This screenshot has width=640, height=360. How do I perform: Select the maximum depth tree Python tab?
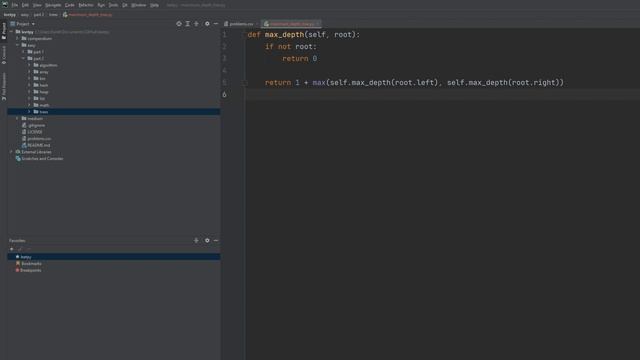[x=291, y=24]
